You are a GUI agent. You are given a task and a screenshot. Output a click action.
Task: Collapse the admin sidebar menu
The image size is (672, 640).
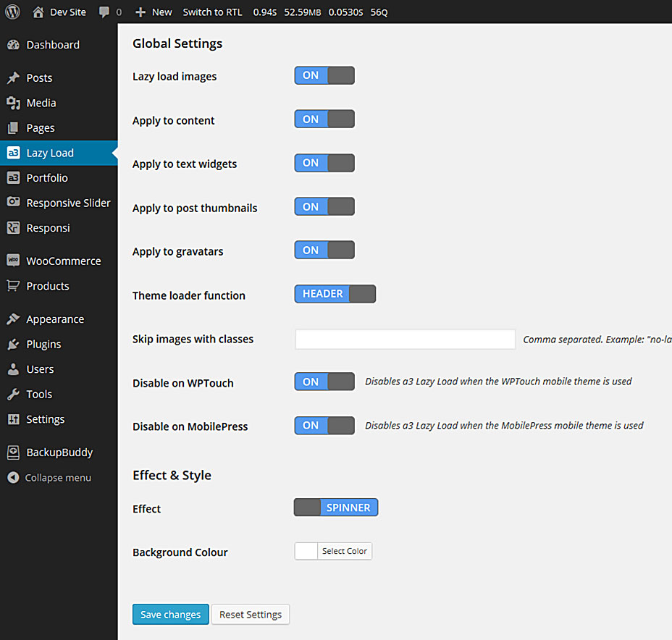coord(49,478)
